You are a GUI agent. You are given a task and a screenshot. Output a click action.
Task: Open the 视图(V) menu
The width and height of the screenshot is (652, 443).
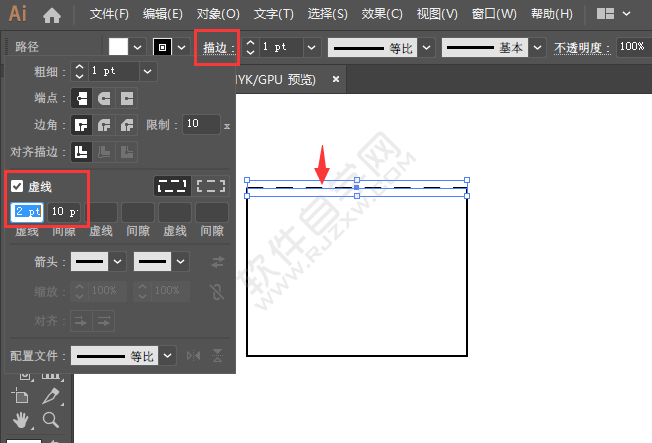[x=437, y=14]
